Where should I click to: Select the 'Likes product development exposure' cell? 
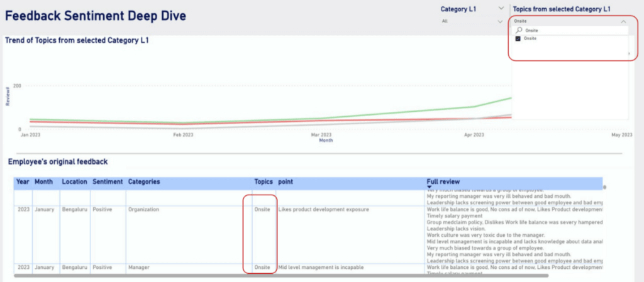pyautogui.click(x=323, y=209)
